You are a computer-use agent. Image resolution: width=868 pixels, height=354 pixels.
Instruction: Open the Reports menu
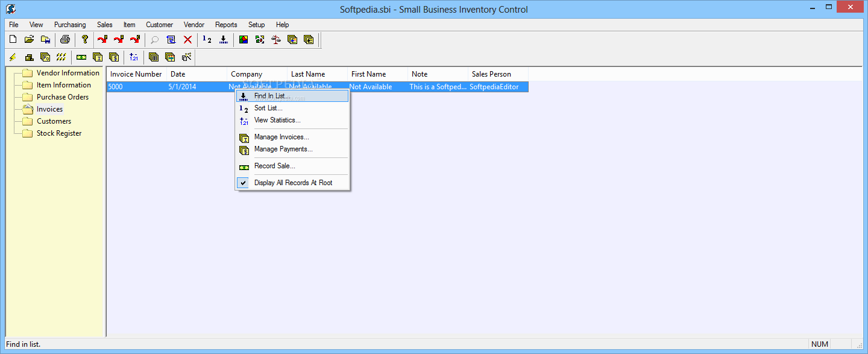(x=226, y=25)
